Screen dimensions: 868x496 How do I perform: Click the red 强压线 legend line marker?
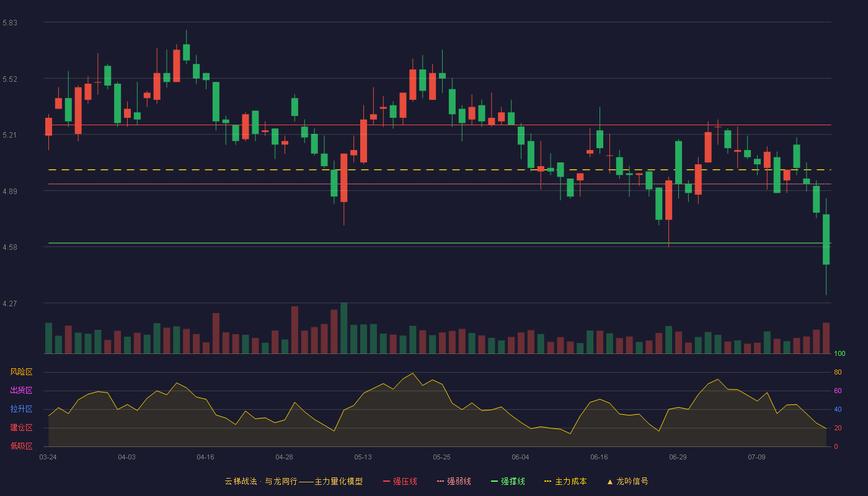tap(386, 482)
